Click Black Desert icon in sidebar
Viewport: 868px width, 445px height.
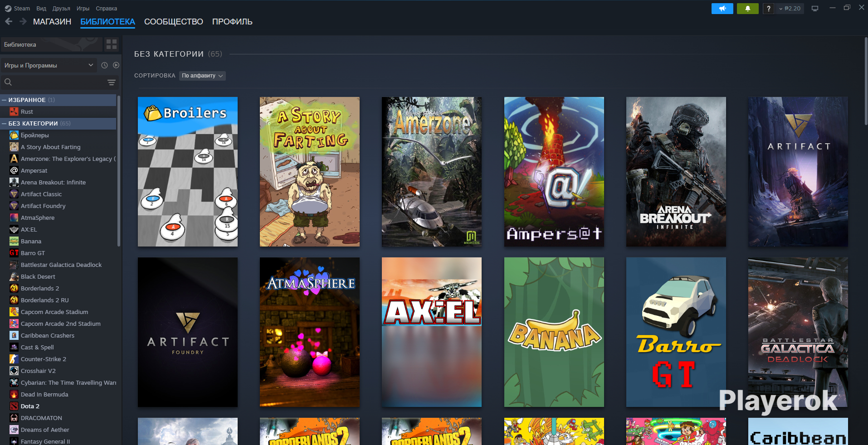(x=14, y=276)
